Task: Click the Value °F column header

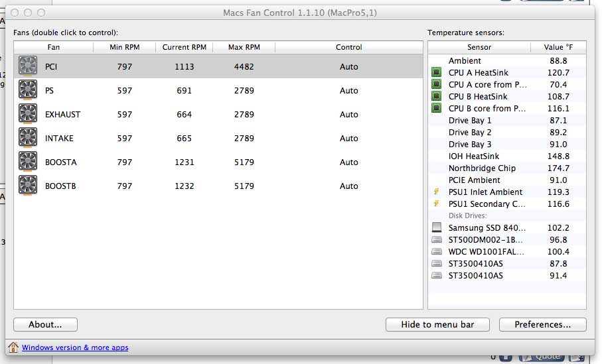Action: point(558,47)
